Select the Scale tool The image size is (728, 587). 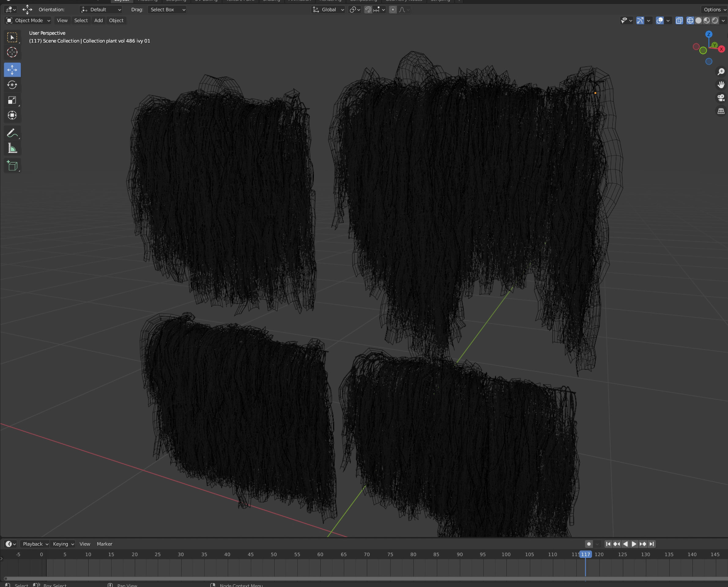(12, 100)
